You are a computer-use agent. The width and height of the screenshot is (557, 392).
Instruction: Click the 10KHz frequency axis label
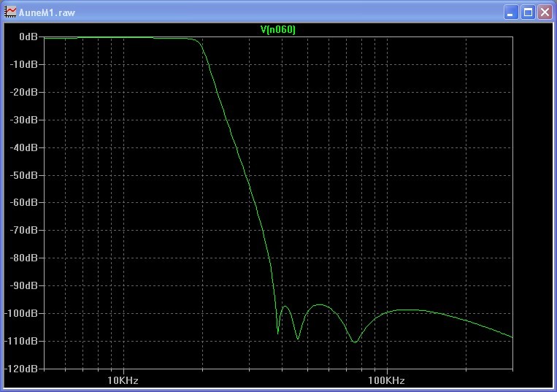coord(123,380)
